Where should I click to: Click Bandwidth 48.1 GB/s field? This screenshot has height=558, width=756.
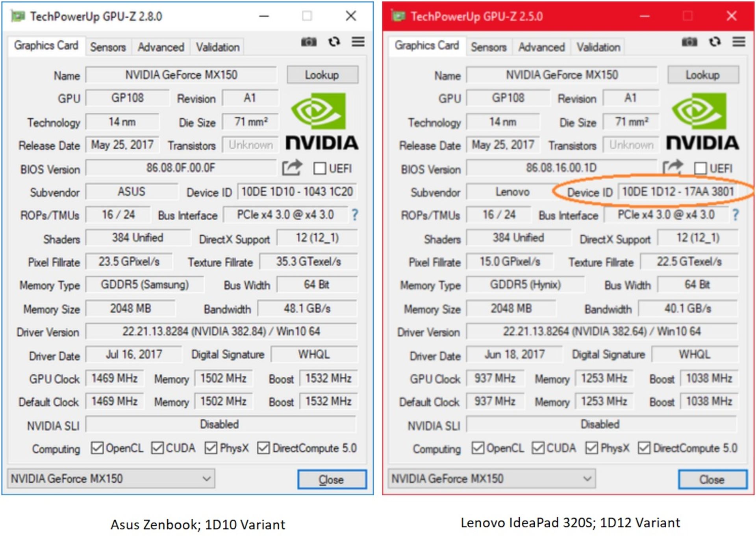click(x=307, y=308)
